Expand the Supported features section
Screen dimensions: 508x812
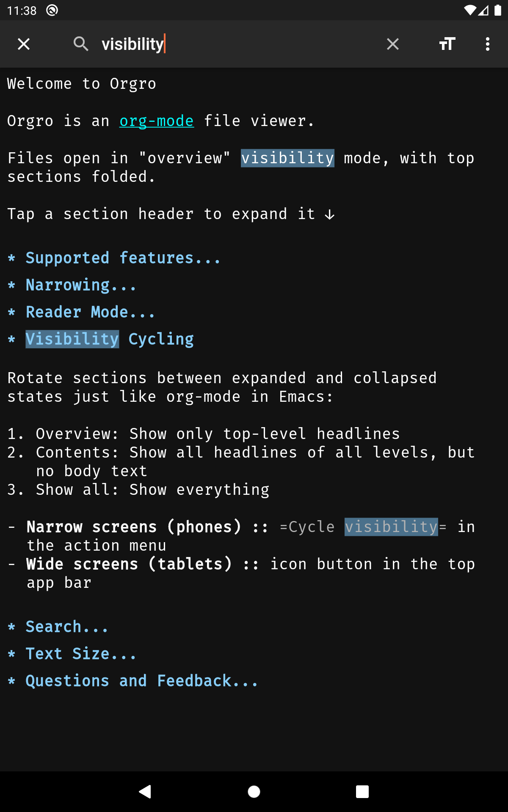pos(123,258)
